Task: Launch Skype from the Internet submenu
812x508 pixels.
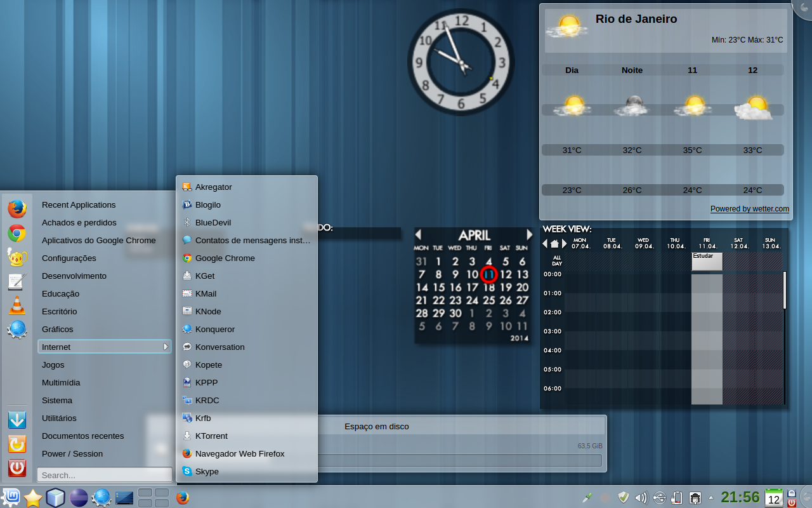Action: pos(247,471)
